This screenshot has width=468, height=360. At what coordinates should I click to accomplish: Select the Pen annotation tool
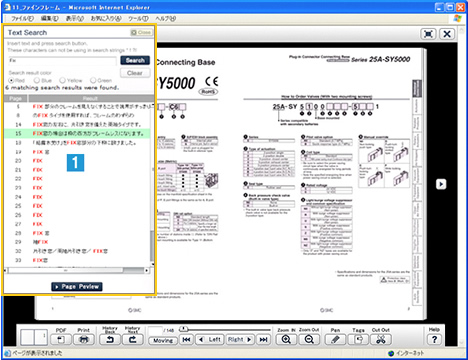click(336, 340)
